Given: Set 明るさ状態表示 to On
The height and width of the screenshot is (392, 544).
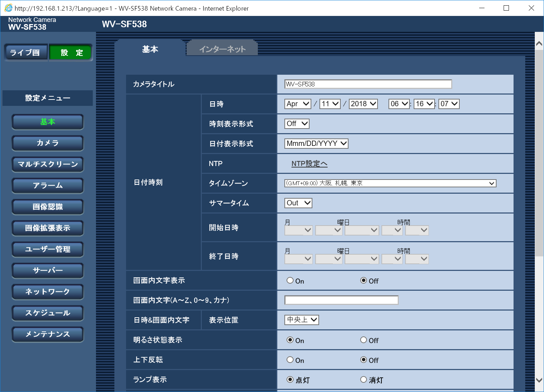Looking at the screenshot, I should click(290, 340).
